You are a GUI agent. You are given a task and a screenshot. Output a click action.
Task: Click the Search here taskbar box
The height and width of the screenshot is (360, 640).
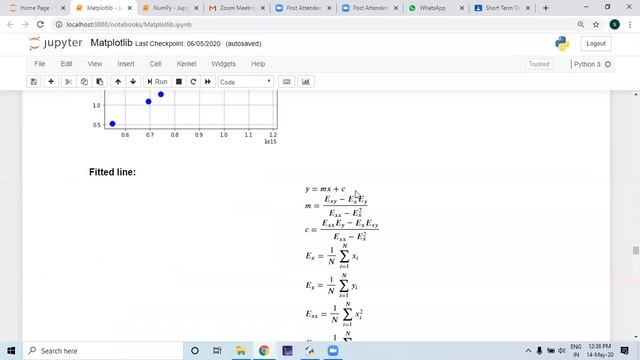coord(103,351)
